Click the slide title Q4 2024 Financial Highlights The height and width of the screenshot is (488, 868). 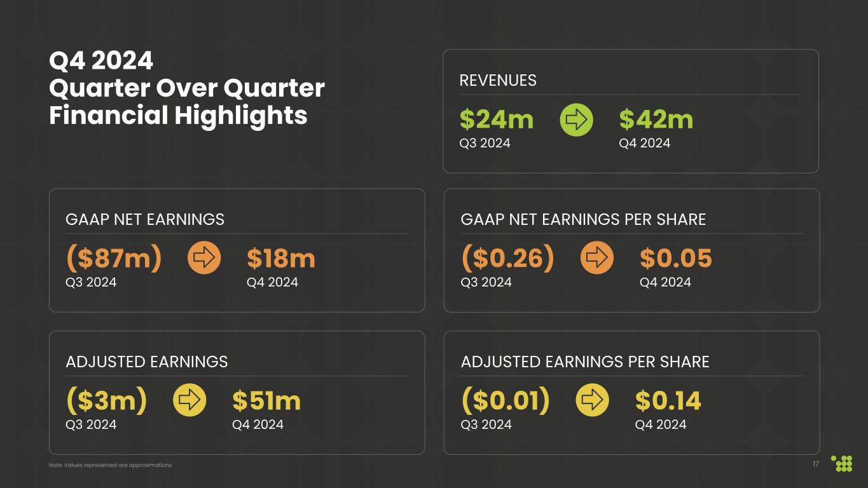click(187, 88)
